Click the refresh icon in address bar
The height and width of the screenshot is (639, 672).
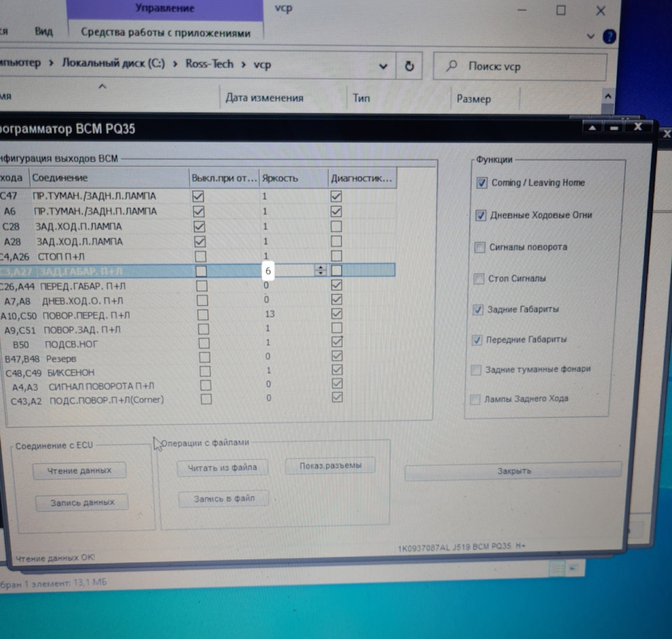409,66
